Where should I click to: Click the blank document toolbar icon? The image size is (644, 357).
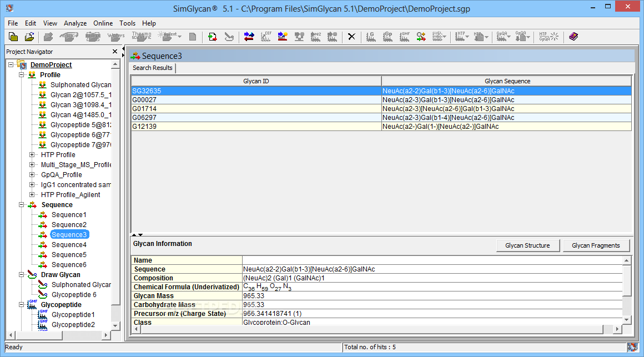coord(192,37)
